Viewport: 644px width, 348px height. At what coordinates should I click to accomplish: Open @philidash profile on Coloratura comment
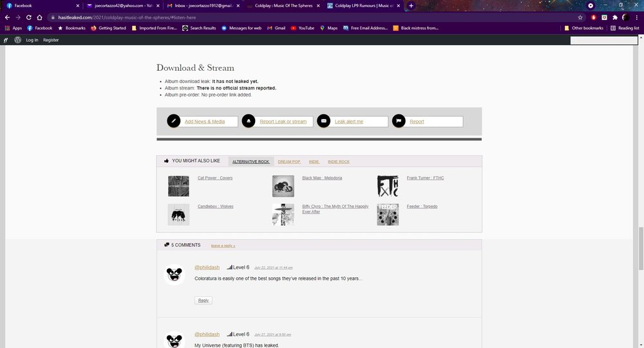click(x=207, y=267)
